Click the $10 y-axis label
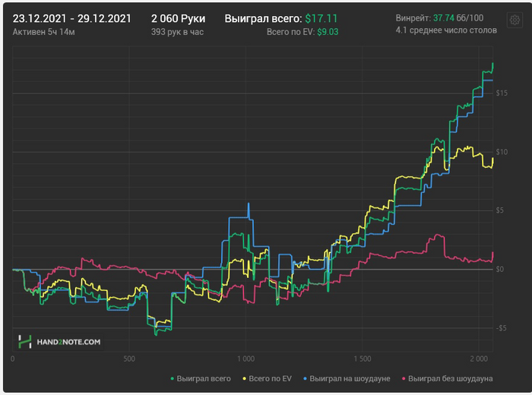The image size is (532, 395). tap(502, 152)
